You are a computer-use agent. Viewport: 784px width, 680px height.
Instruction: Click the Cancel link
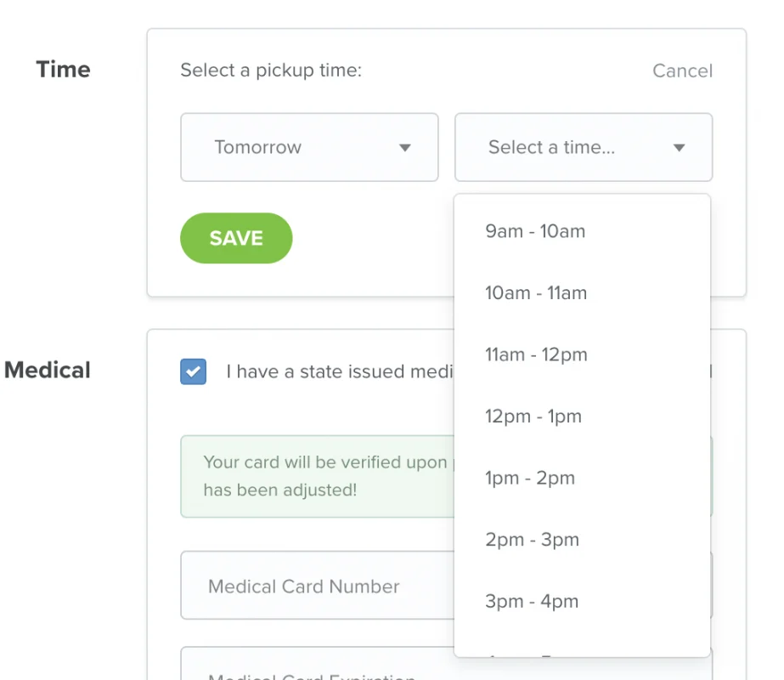(x=682, y=71)
